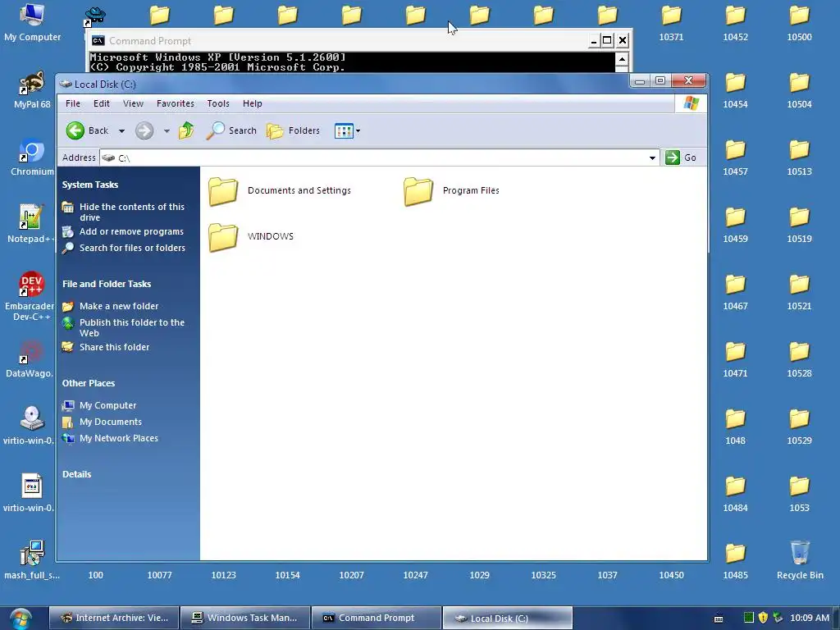This screenshot has width=840, height=630.
Task: Switch to Windows Task Manager taskbar button
Action: click(244, 618)
